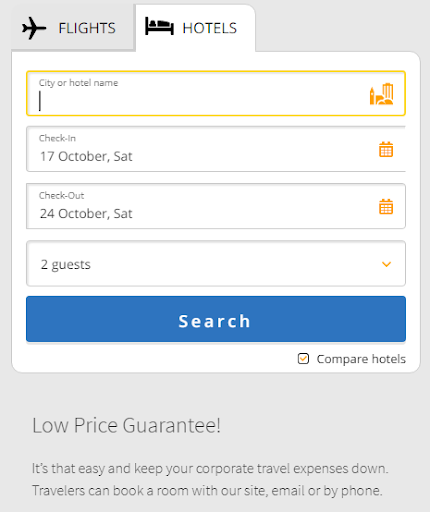The width and height of the screenshot is (430, 512).
Task: Click the City or hotel name label
Action: point(78,83)
